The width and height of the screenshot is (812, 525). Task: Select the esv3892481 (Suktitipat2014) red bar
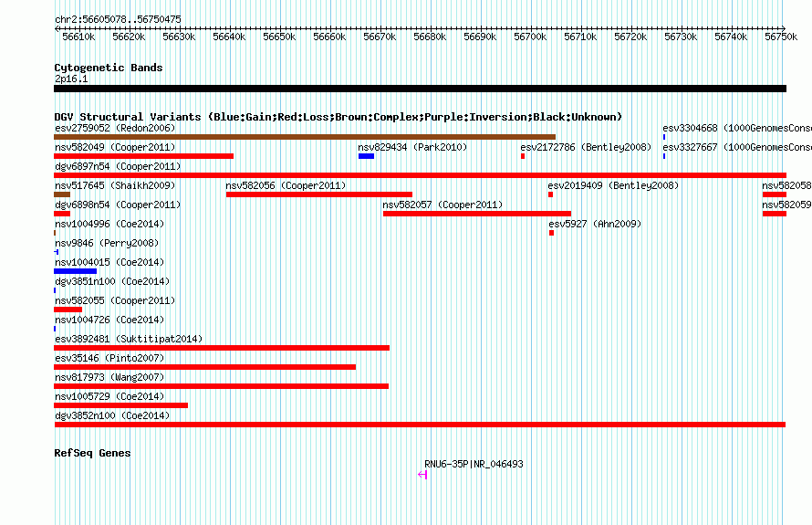click(222, 348)
